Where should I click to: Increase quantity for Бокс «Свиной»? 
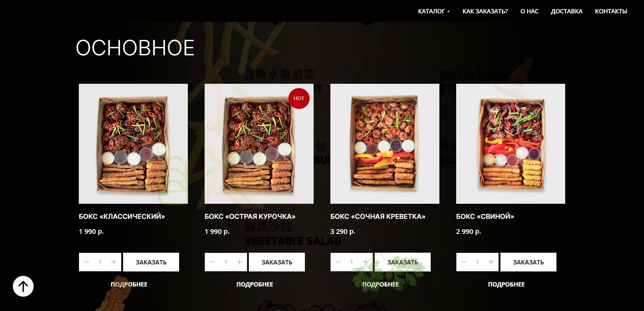pyautogui.click(x=491, y=262)
